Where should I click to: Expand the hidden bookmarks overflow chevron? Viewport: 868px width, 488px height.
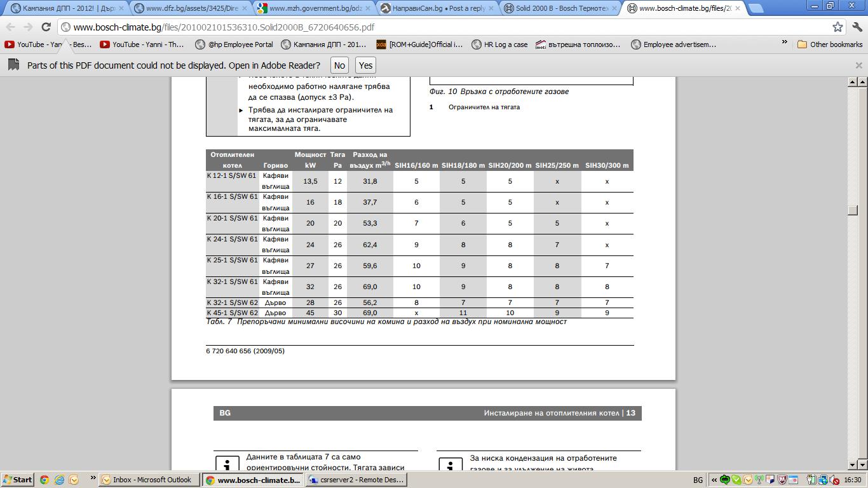[785, 43]
